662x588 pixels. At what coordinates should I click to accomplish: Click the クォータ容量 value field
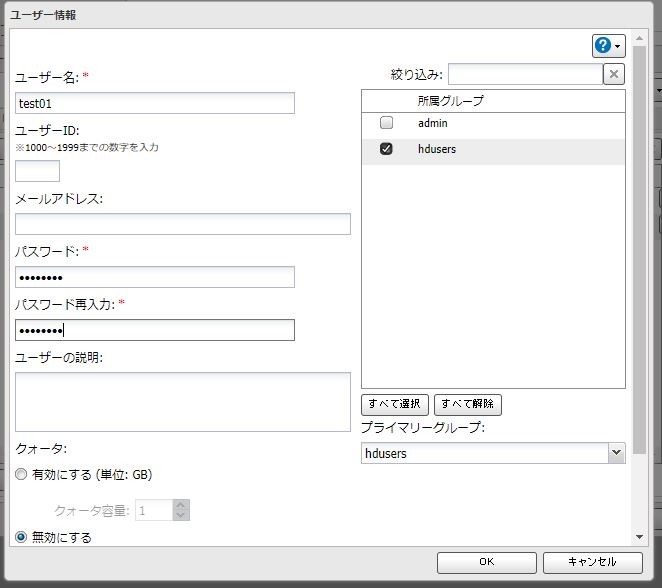[154, 510]
